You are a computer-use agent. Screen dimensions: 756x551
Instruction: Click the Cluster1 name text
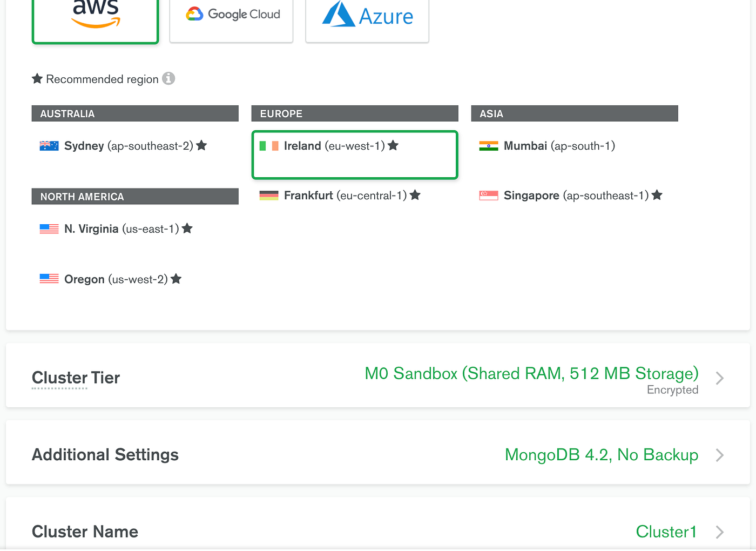click(x=666, y=532)
